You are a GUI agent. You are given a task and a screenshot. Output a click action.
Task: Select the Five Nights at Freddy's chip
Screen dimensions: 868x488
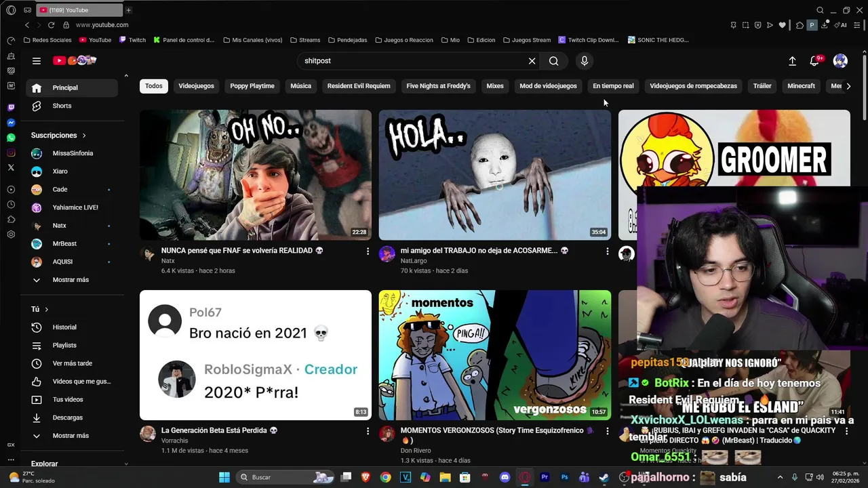(438, 86)
